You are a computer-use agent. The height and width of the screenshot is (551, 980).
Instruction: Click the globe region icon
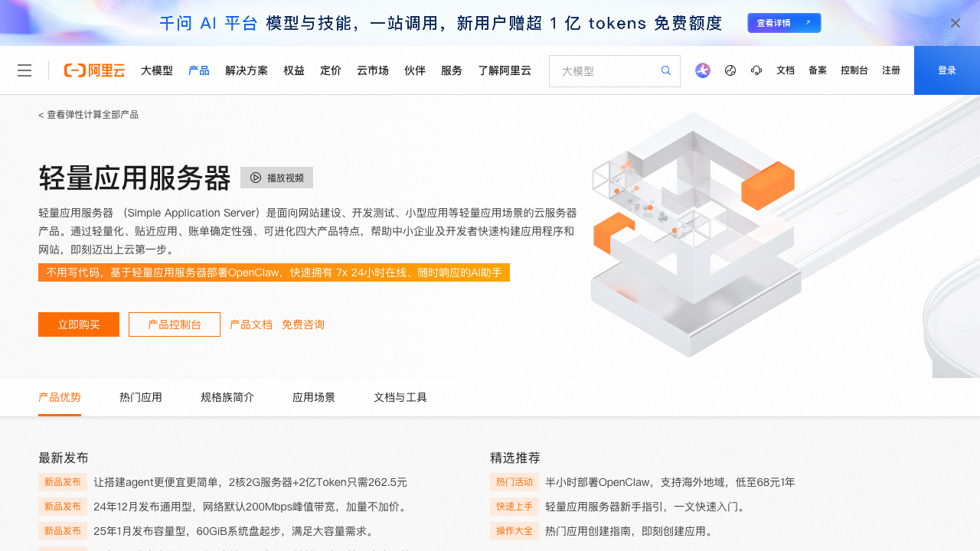tap(730, 70)
